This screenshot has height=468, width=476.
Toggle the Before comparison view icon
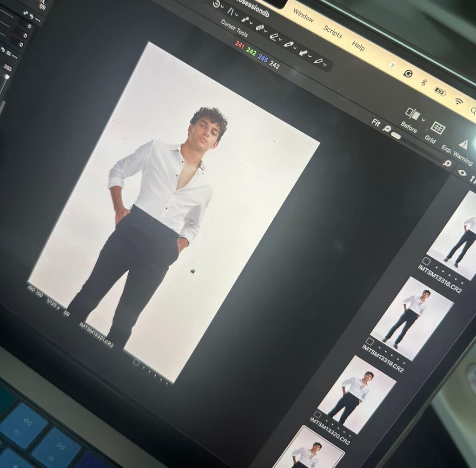pos(413,114)
